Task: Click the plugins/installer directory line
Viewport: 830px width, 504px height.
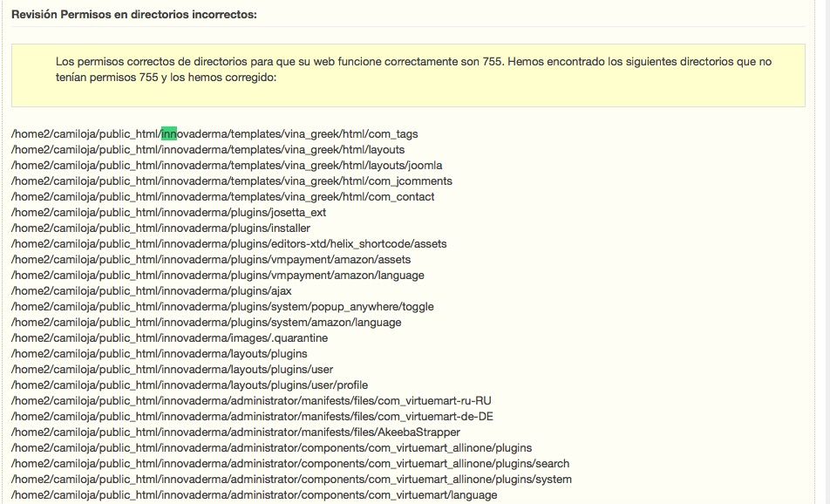Action: pyautogui.click(x=160, y=228)
